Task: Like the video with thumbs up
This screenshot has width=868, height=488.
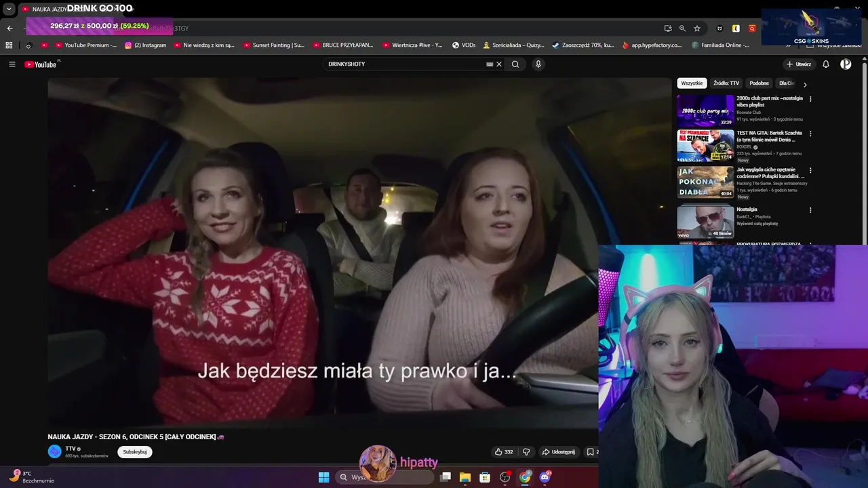Action: pos(504,452)
